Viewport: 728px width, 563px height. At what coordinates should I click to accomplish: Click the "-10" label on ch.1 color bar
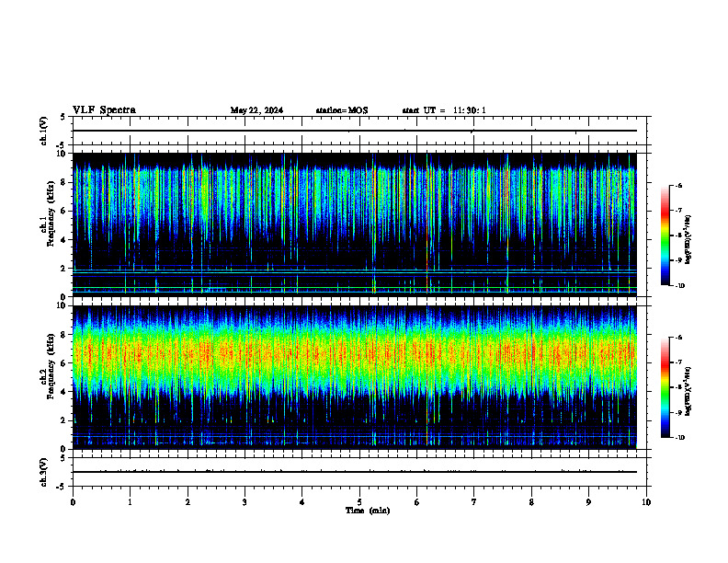[x=679, y=286]
